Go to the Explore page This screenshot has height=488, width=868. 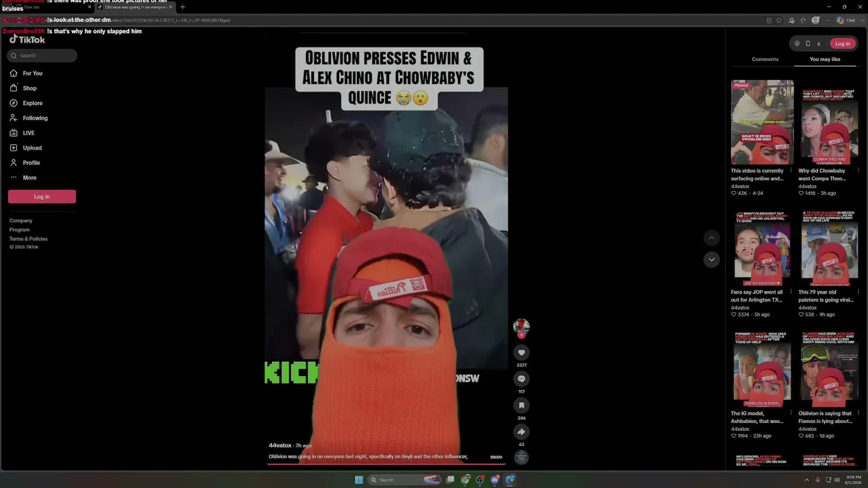26,103
